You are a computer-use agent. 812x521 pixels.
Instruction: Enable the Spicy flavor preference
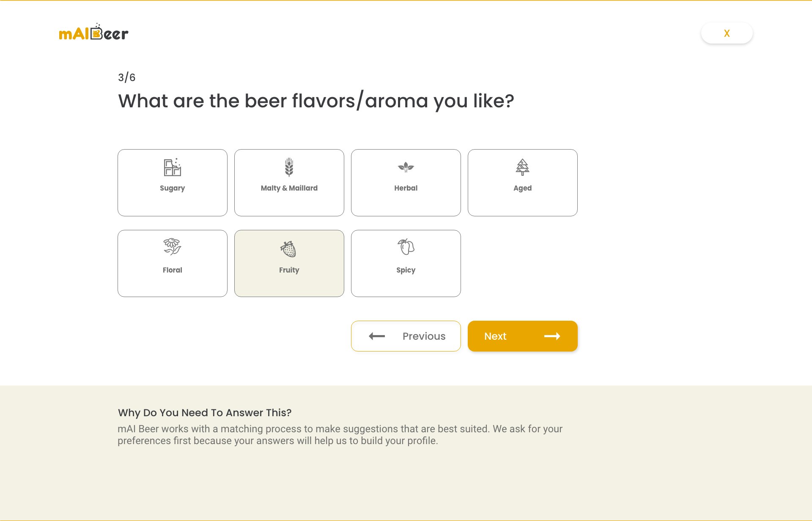(406, 263)
